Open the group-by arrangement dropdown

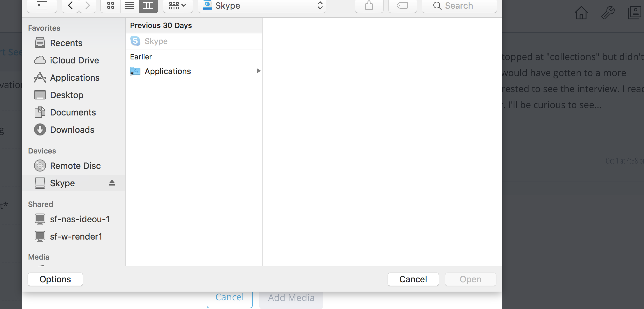pyautogui.click(x=177, y=6)
